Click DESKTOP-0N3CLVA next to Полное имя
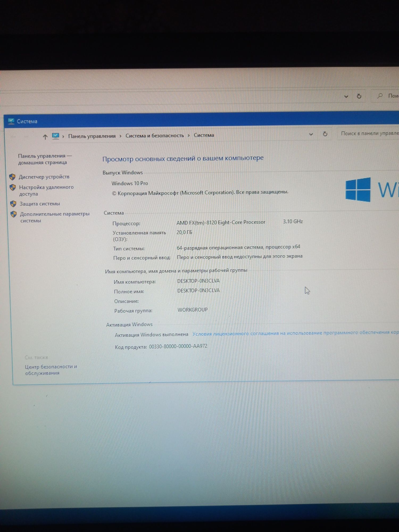 tap(198, 290)
